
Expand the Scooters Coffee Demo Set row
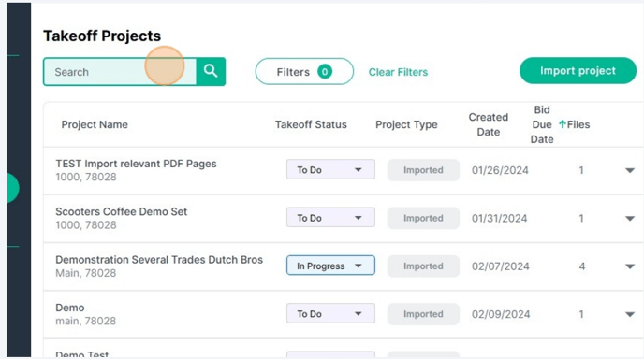[630, 218]
